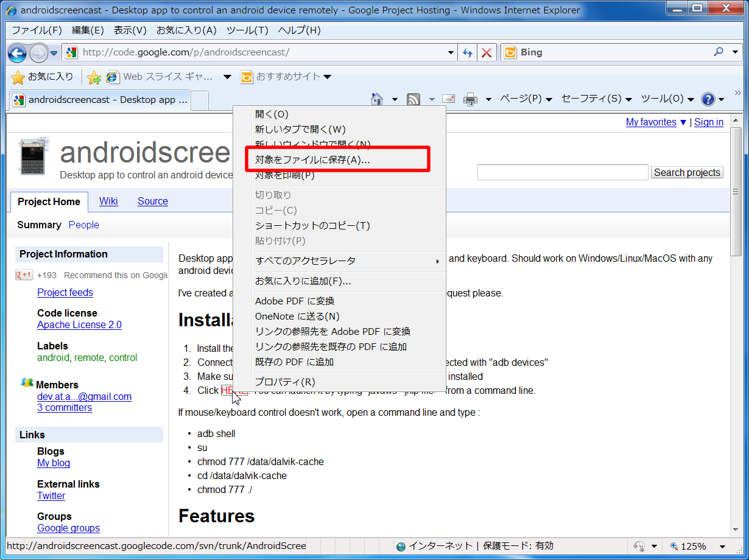Expand the search provider dropdown arrow
Viewport: 749px width, 560px height.
coord(736,52)
